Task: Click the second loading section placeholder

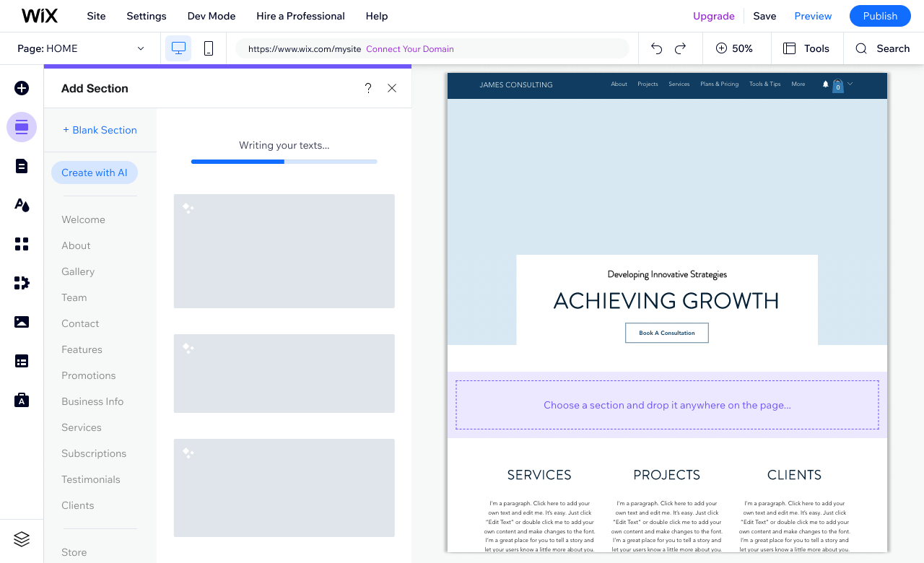Action: click(x=284, y=373)
